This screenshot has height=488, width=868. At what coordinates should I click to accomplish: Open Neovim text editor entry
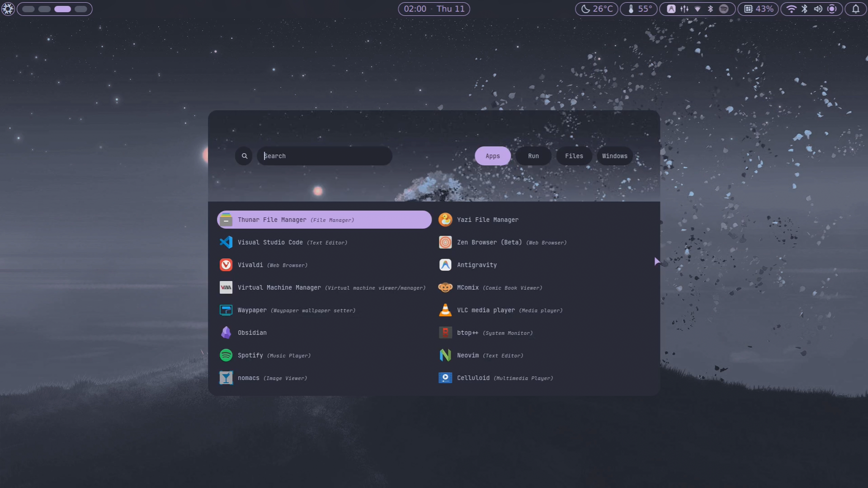click(x=543, y=355)
